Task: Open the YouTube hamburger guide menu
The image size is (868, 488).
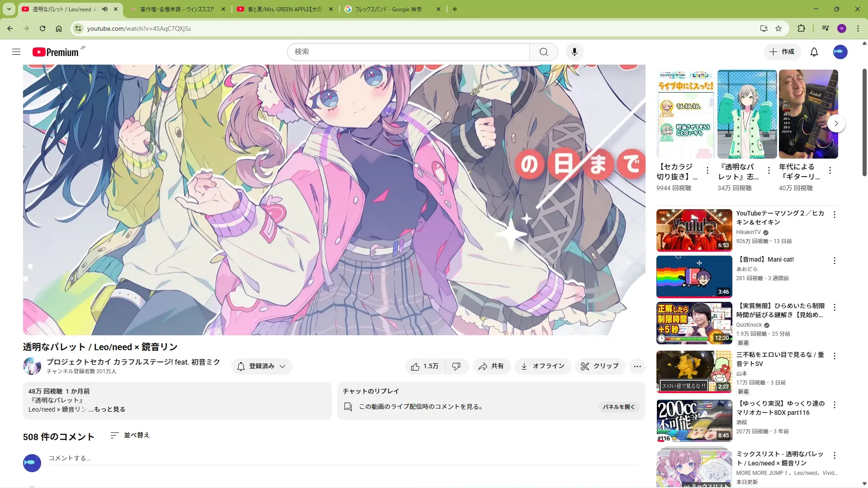Action: (x=16, y=52)
